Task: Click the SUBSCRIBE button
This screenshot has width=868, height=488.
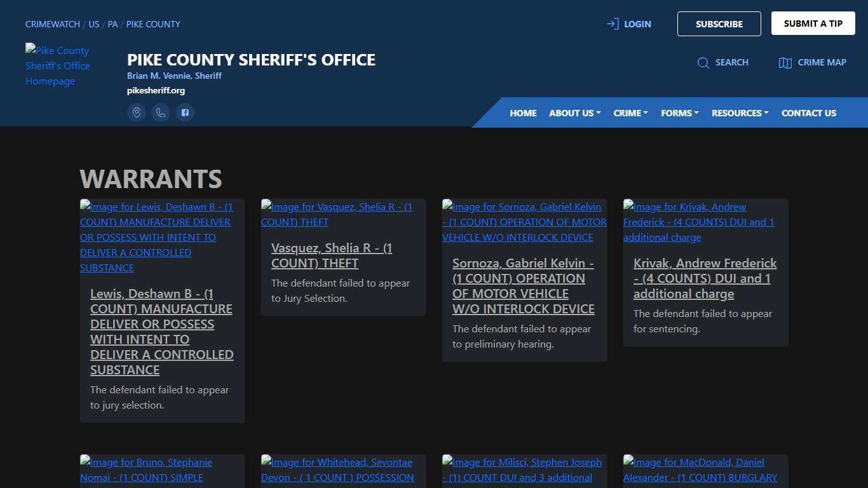Action: coord(719,24)
